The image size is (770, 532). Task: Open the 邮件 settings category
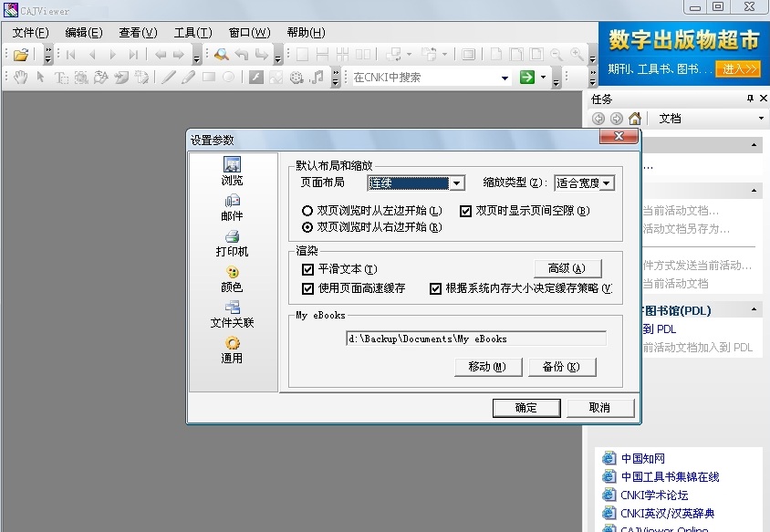[x=232, y=203]
